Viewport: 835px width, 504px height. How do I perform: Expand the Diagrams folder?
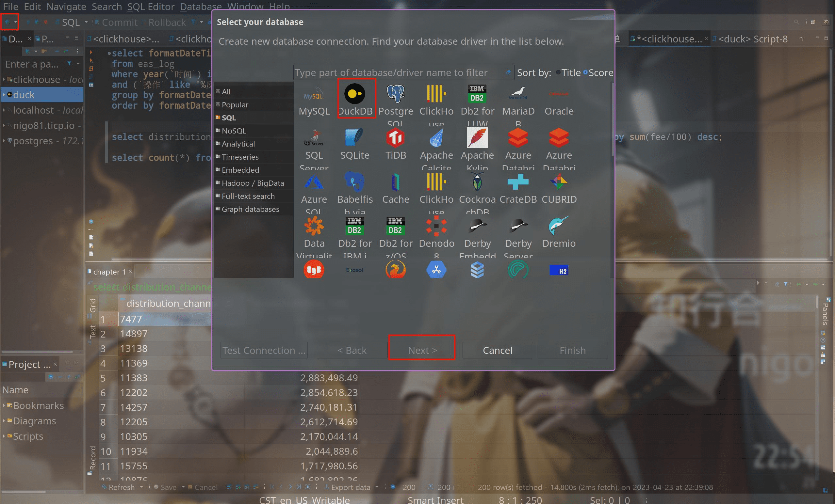(x=4, y=421)
